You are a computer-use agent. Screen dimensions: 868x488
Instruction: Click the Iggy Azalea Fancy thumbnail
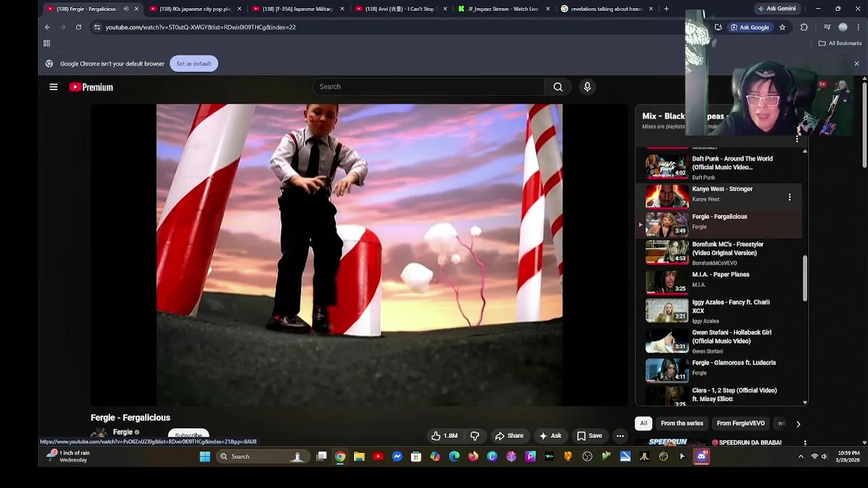[667, 311]
